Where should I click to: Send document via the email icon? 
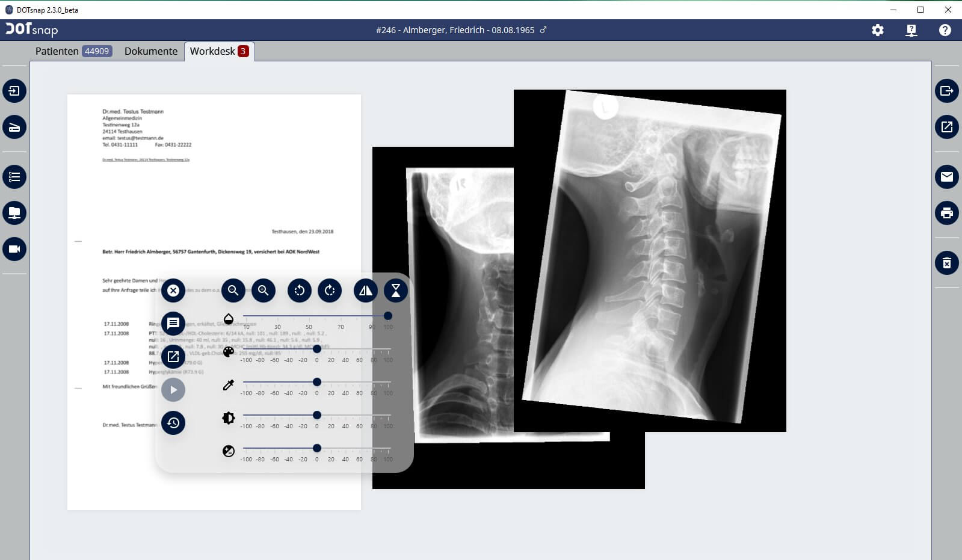946,177
